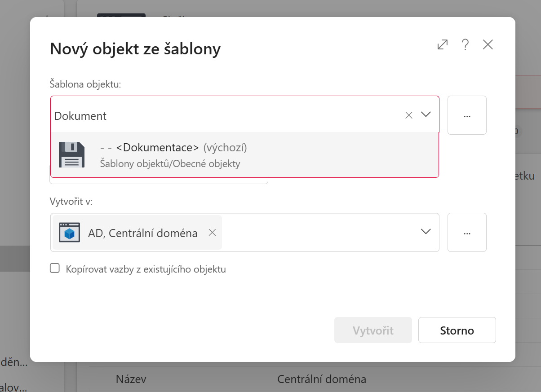Click the partly hidden field below the suggestions
Viewport: 541px width, 392px height.
[x=159, y=181]
